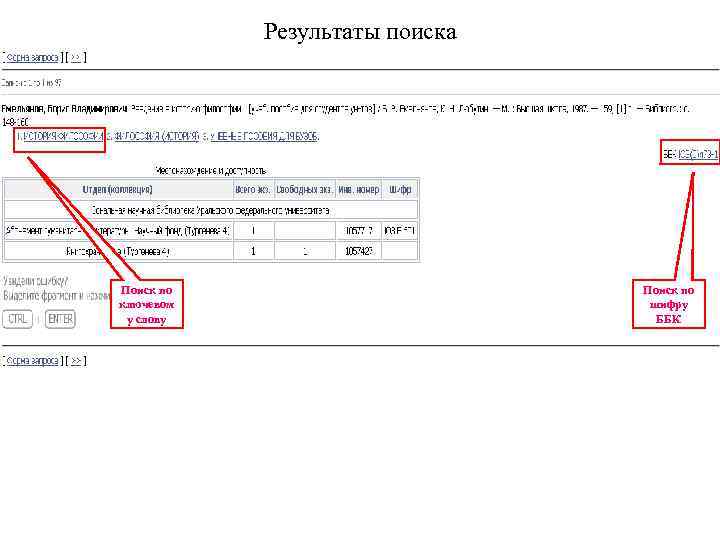Image resolution: width=720 pixels, height=540 pixels.
Task: Select the 'Отдел (коллекция)' column header
Action: [x=118, y=189]
